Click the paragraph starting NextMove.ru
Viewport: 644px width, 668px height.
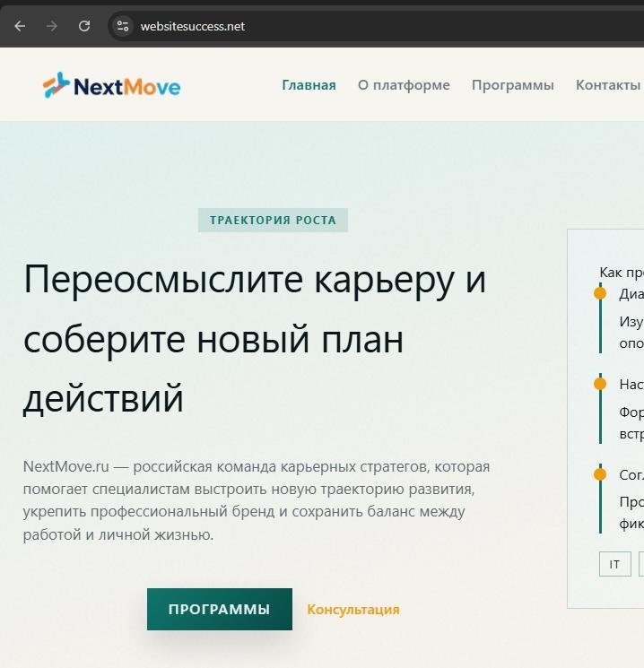point(257,500)
